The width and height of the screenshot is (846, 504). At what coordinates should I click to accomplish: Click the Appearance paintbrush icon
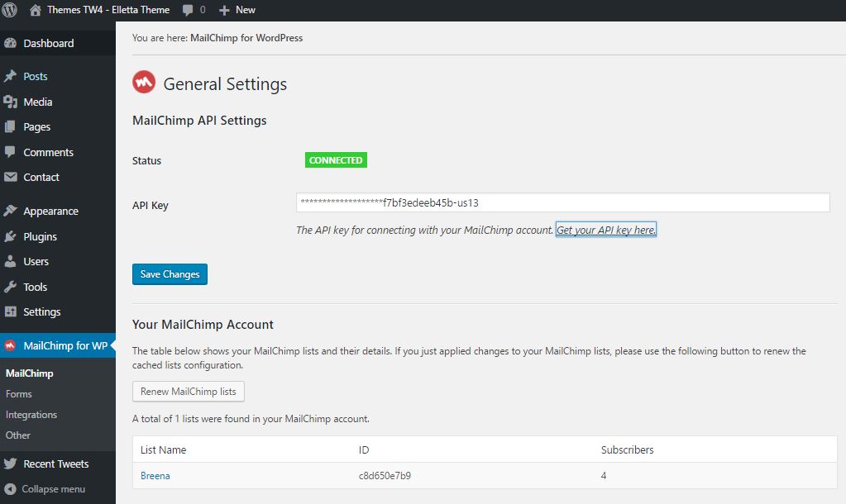point(10,211)
